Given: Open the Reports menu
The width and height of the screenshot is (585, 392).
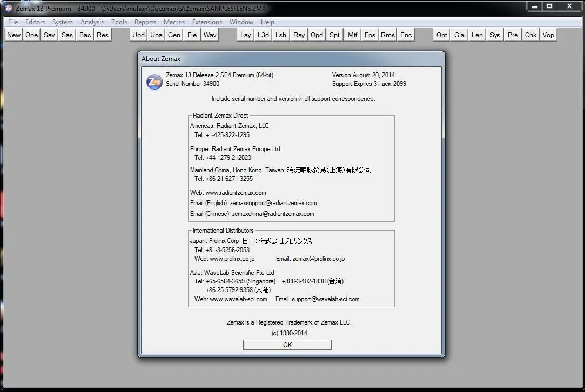Looking at the screenshot, I should click(145, 22).
